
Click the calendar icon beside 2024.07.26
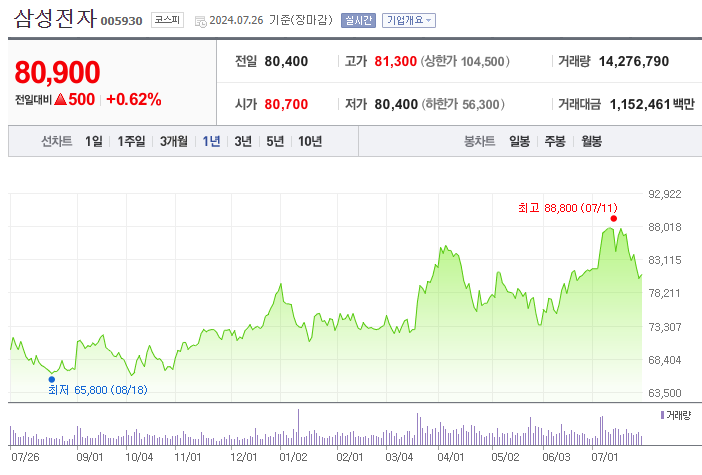pos(201,21)
